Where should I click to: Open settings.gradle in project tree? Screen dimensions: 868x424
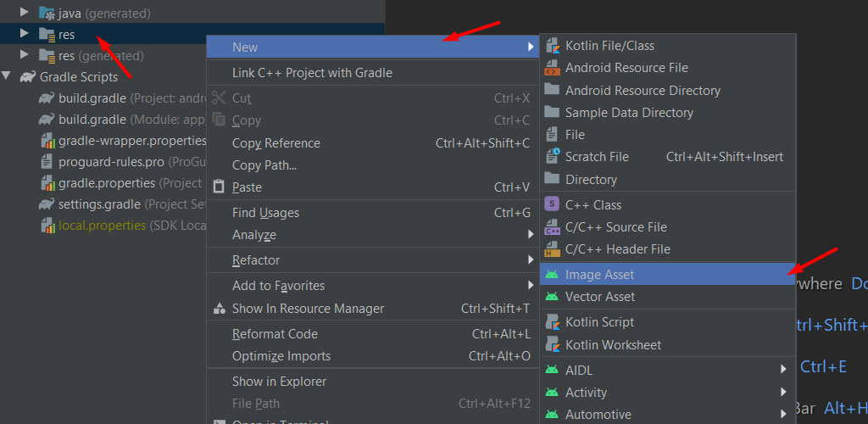coord(99,204)
